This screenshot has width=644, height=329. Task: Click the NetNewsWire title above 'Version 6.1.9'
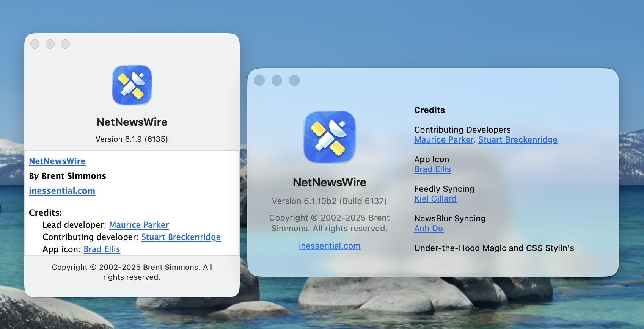(x=132, y=122)
